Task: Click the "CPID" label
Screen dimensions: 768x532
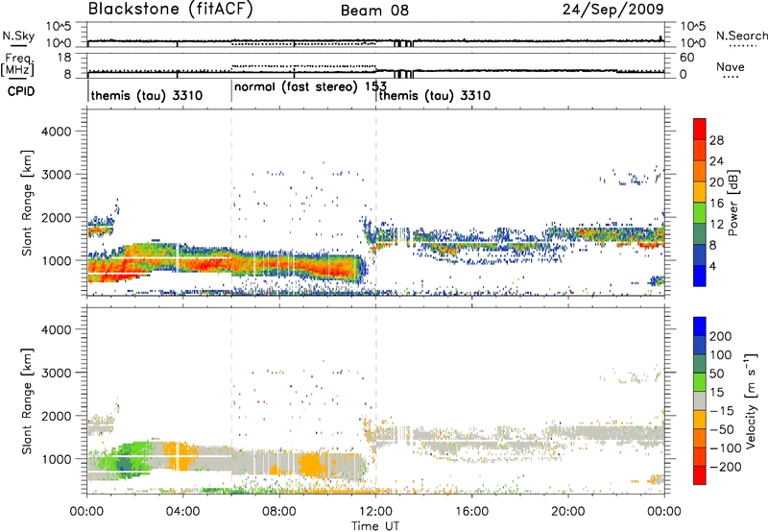Action: [21, 91]
